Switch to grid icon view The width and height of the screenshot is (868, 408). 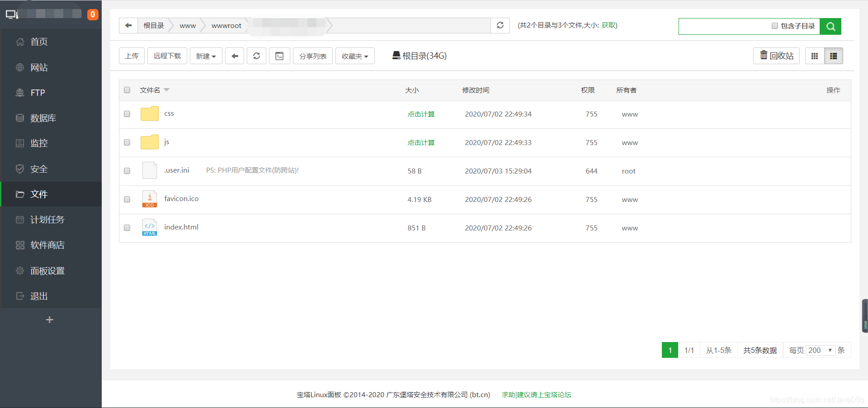point(815,56)
